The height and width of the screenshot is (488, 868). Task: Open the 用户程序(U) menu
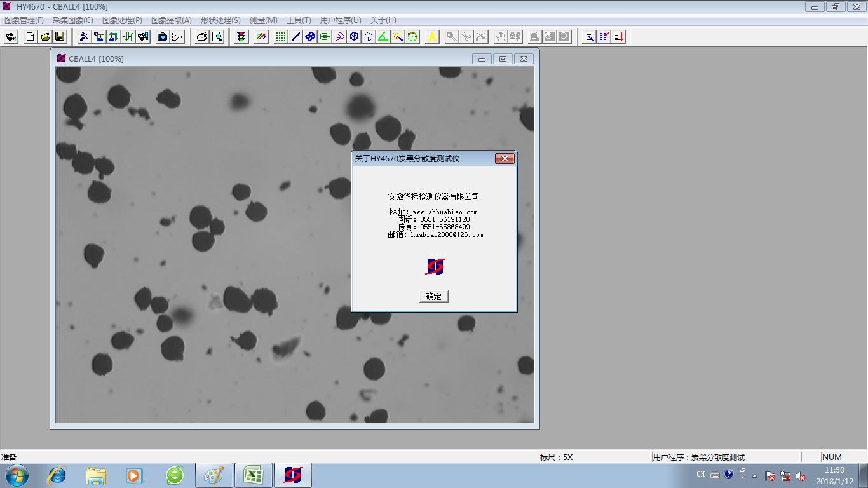click(x=341, y=20)
